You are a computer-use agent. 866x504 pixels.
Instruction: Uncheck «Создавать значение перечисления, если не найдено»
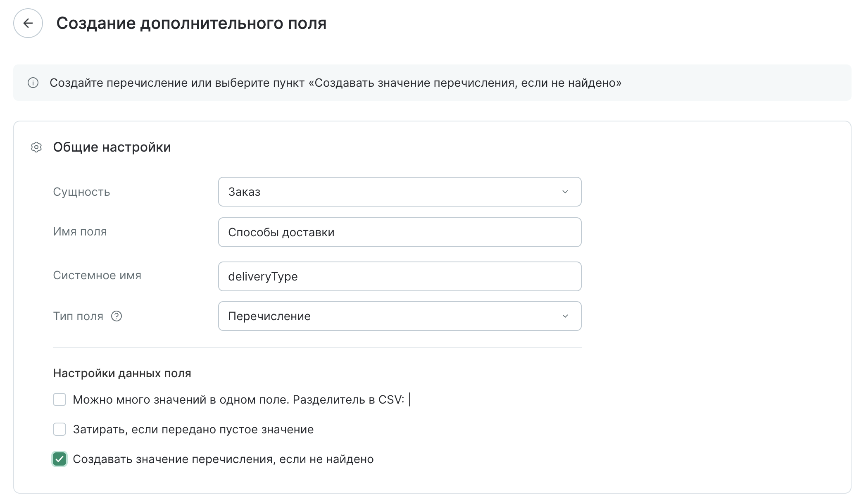tap(59, 459)
